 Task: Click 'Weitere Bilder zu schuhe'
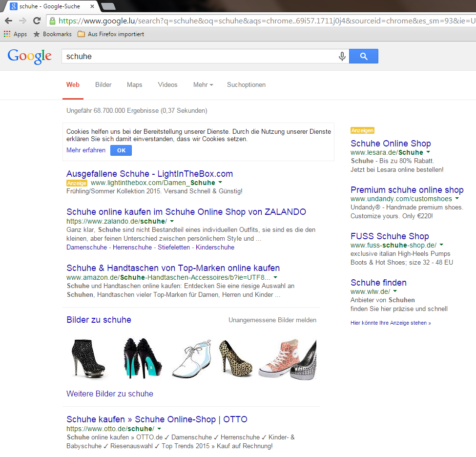point(109,394)
